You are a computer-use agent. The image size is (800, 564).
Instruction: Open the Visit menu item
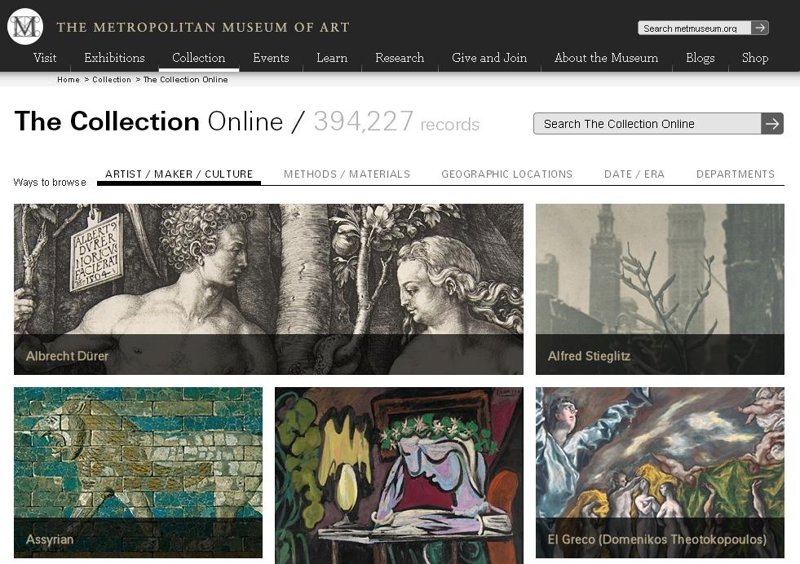click(45, 58)
